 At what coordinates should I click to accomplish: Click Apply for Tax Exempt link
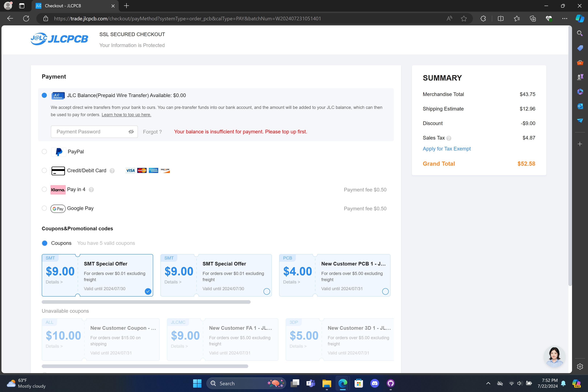pyautogui.click(x=446, y=149)
